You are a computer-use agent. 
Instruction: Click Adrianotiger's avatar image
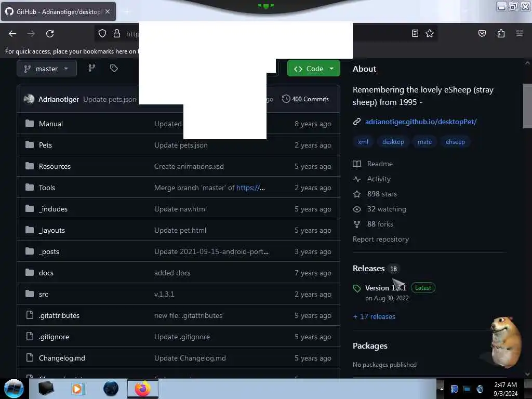pos(29,99)
